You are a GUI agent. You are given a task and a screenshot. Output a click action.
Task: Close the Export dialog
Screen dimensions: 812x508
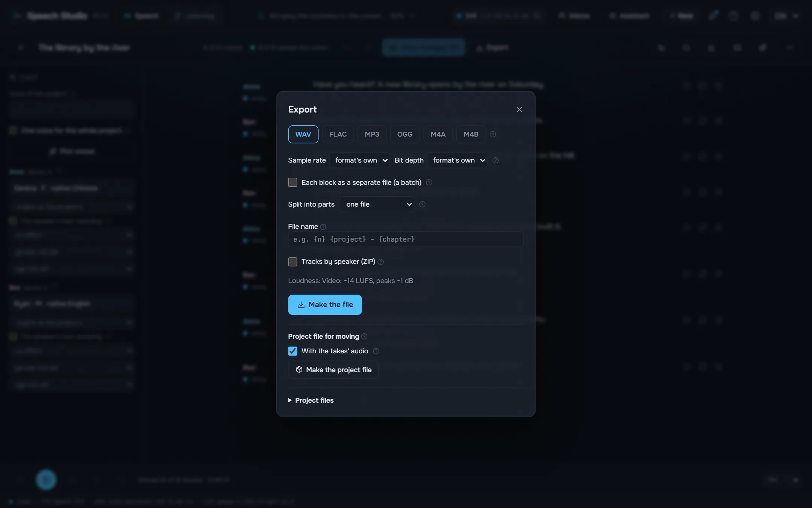tap(519, 110)
